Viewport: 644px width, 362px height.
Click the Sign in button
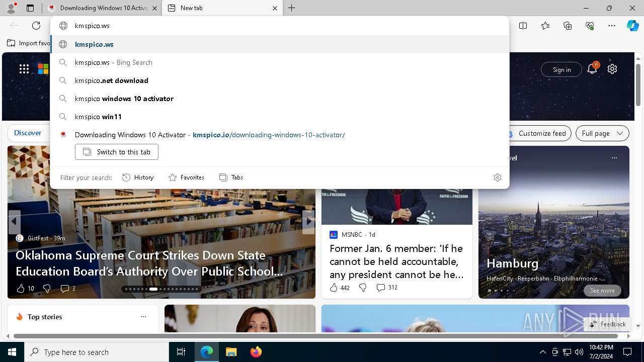click(x=561, y=69)
